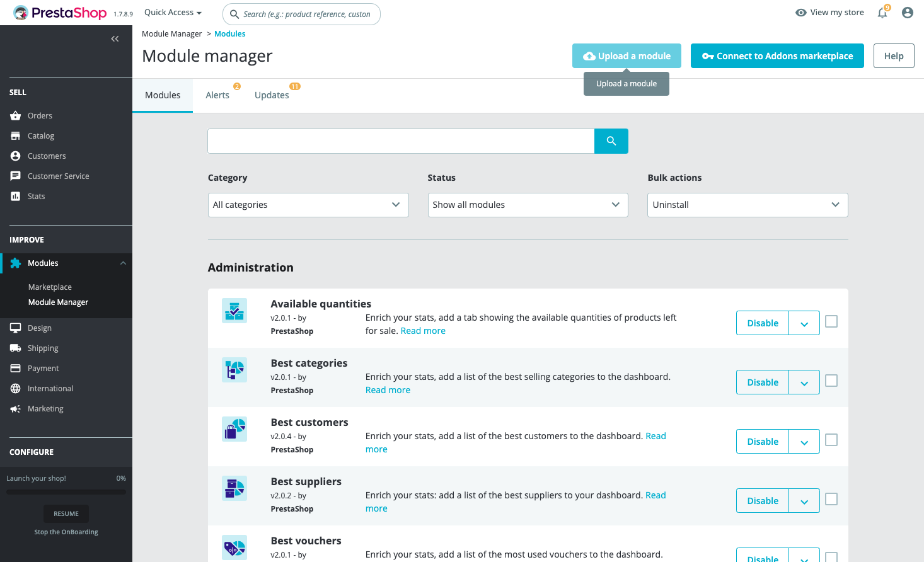The height and width of the screenshot is (562, 924).
Task: Open Customers via its person icon
Action: tap(16, 156)
